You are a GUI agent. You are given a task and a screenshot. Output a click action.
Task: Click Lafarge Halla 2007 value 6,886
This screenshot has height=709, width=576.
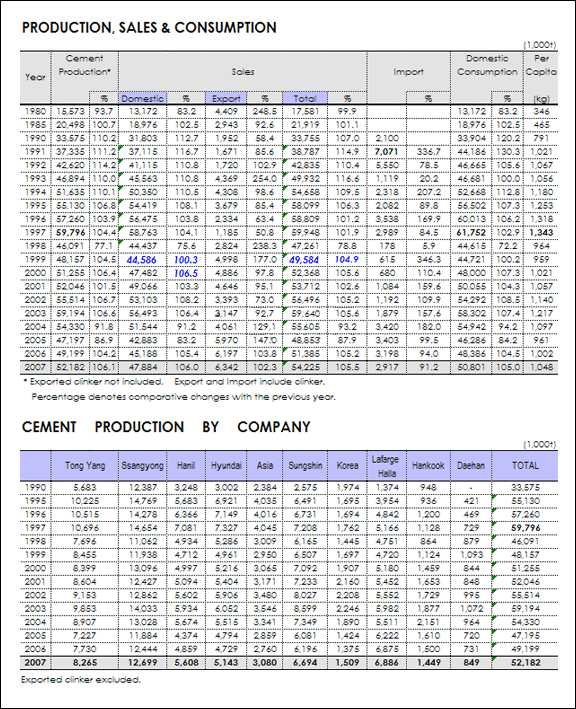point(387,662)
